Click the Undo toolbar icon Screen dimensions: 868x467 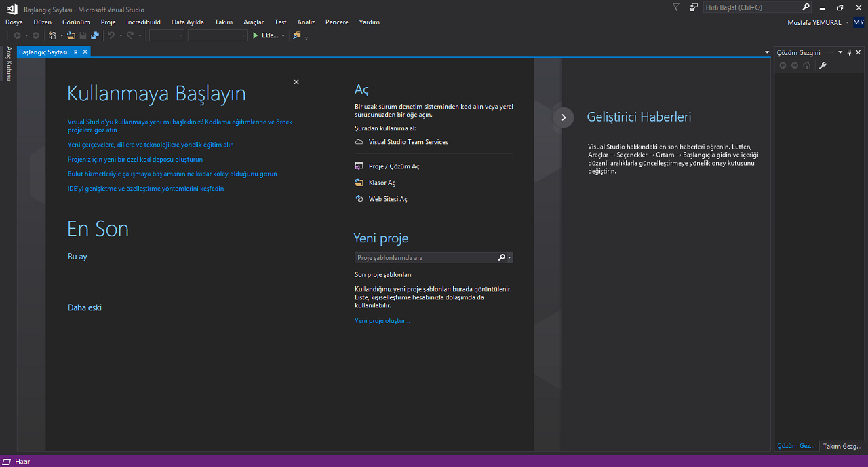[111, 35]
